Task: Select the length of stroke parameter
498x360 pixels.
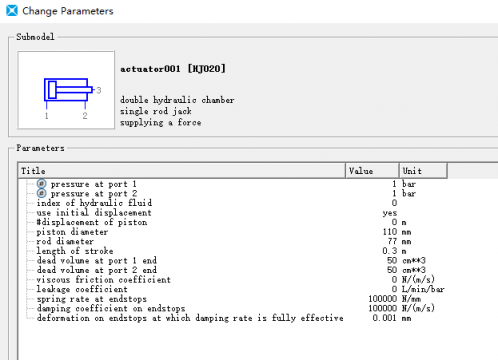Action: tap(75, 251)
